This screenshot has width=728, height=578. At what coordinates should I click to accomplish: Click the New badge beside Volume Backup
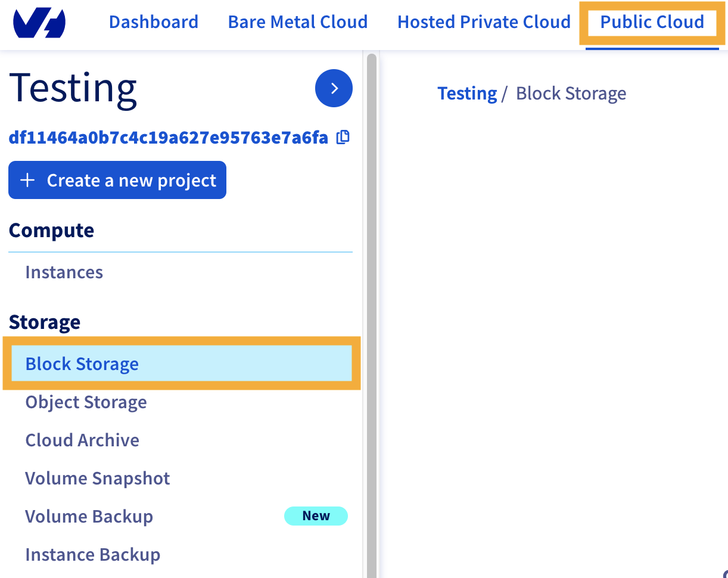coord(316,516)
